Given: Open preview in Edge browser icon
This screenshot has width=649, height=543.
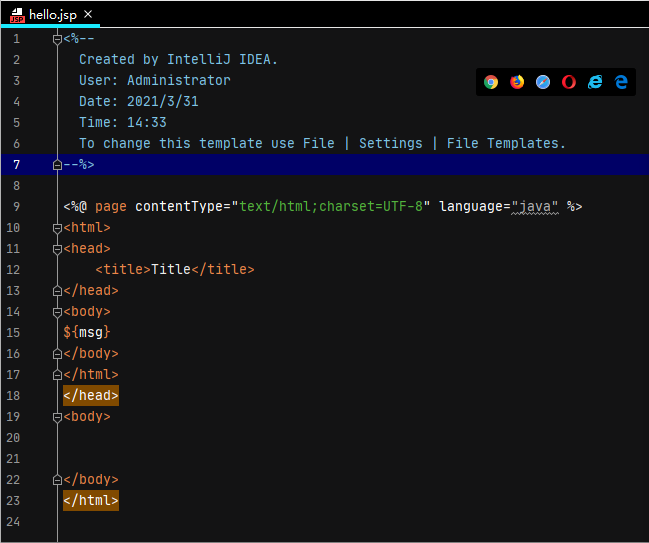Looking at the screenshot, I should click(x=621, y=82).
